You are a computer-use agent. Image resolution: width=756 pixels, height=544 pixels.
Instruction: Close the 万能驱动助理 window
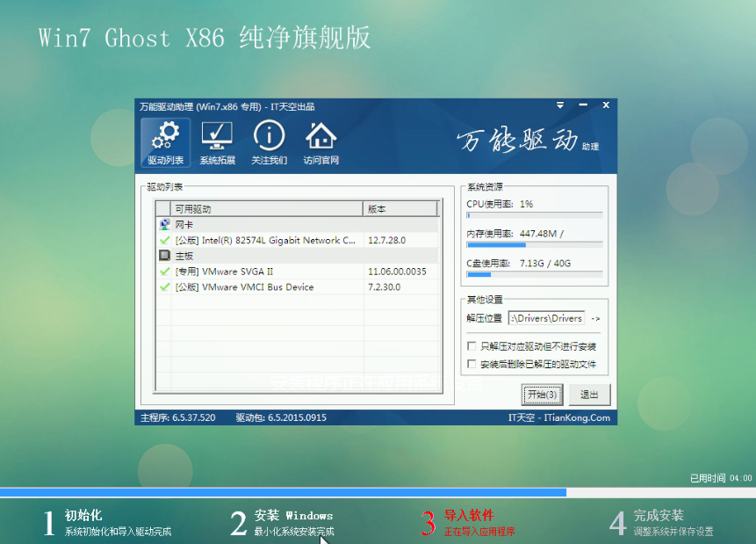(x=606, y=105)
